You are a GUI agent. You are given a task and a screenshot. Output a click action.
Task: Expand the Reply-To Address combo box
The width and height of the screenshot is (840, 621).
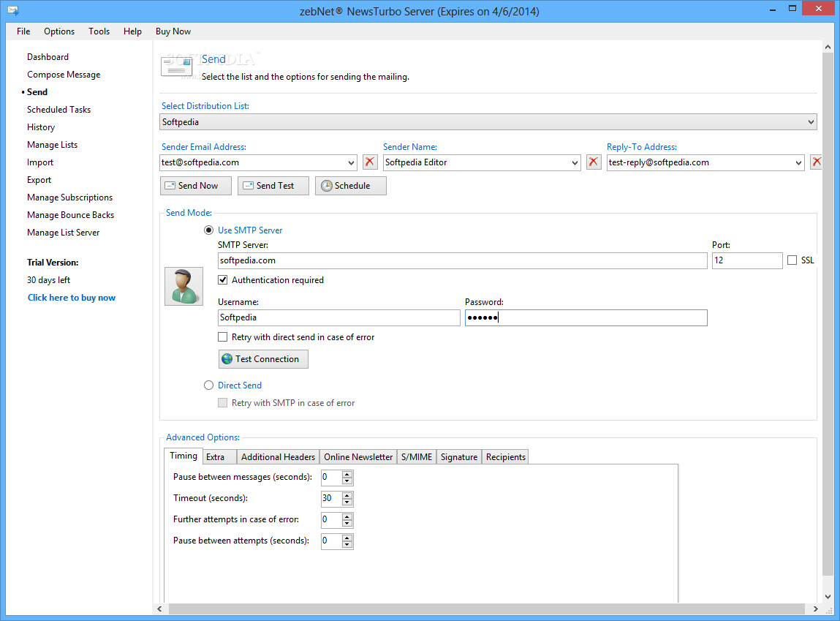coord(799,162)
